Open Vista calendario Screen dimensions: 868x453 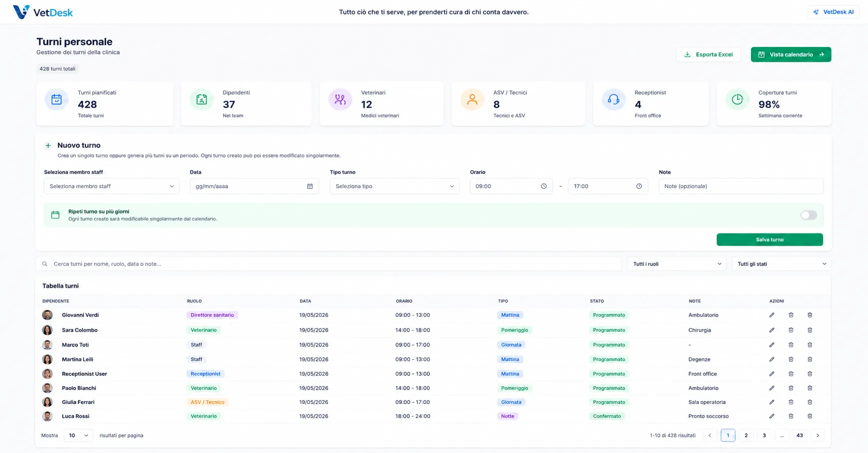(791, 54)
